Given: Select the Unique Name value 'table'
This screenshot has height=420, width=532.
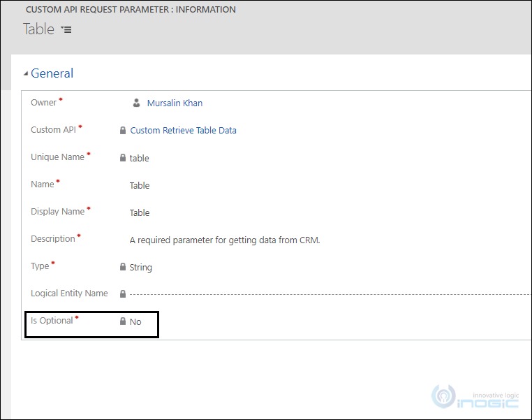Looking at the screenshot, I should [140, 159].
